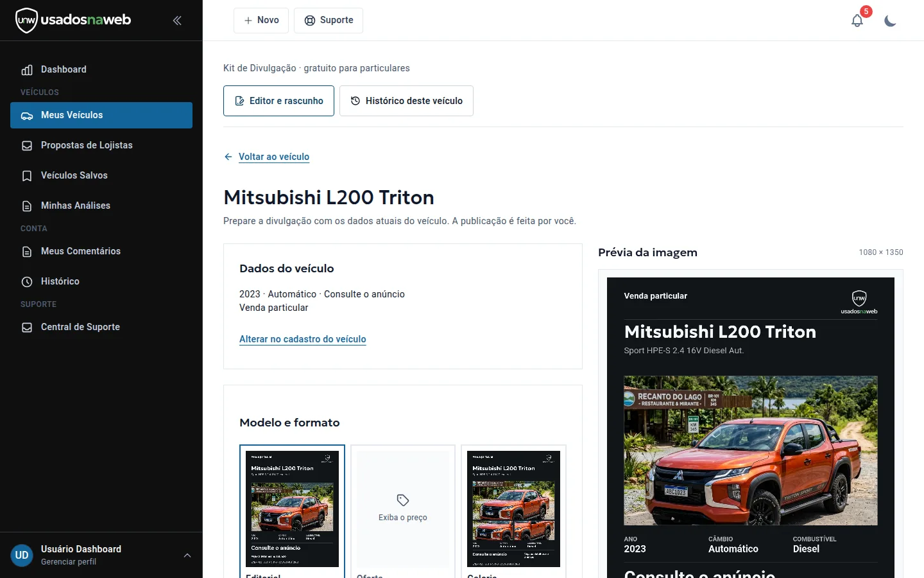Switch to the Editor e rascunho tab

[278, 101]
